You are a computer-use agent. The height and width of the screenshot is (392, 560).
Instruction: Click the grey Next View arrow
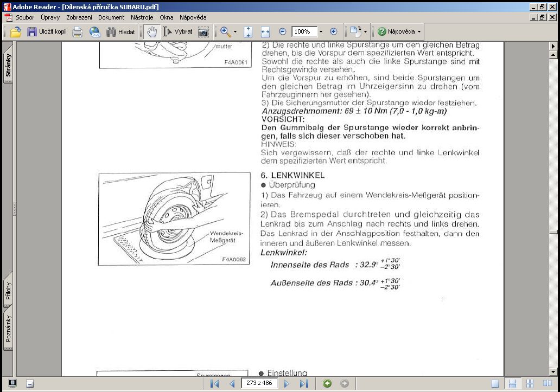pos(344,383)
